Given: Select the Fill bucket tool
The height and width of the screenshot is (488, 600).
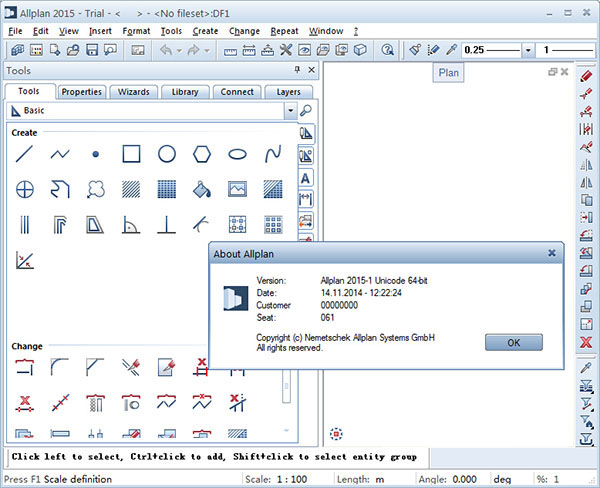Looking at the screenshot, I should [x=202, y=189].
